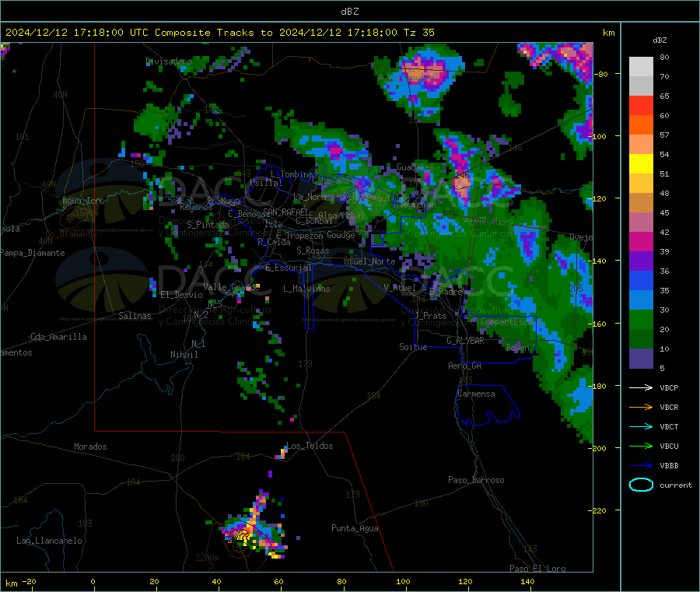Select the magenta 42 dBZ color swatch
The height and width of the screenshot is (592, 700).
(641, 241)
